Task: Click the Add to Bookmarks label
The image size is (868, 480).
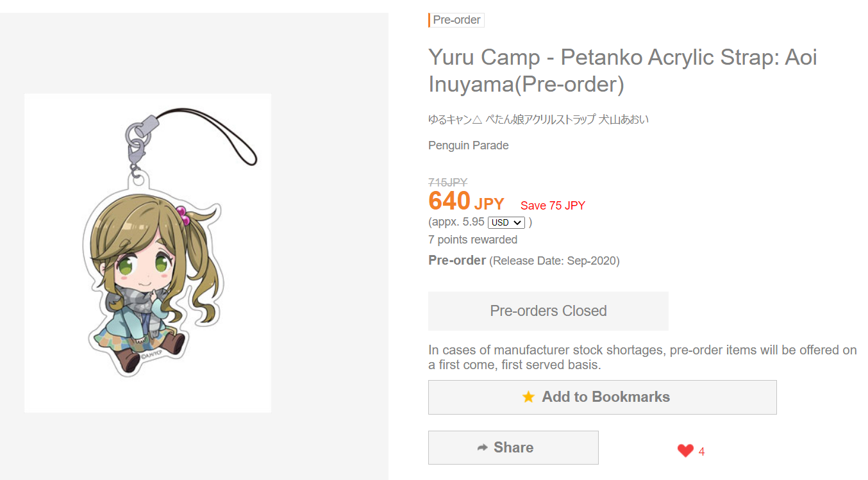Action: click(606, 397)
